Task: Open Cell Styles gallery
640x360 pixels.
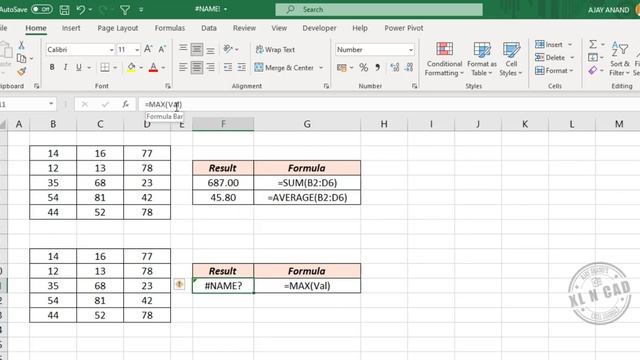Action: (x=511, y=59)
